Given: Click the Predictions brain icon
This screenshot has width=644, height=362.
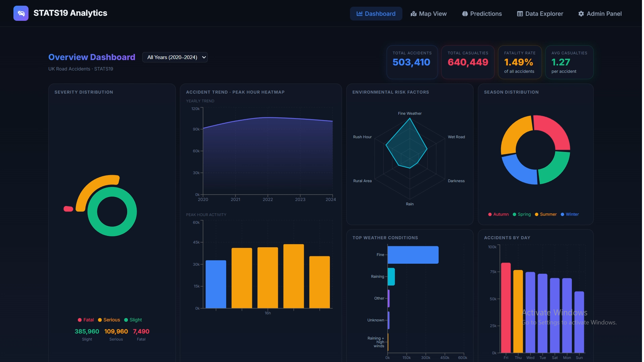Looking at the screenshot, I should (x=465, y=14).
